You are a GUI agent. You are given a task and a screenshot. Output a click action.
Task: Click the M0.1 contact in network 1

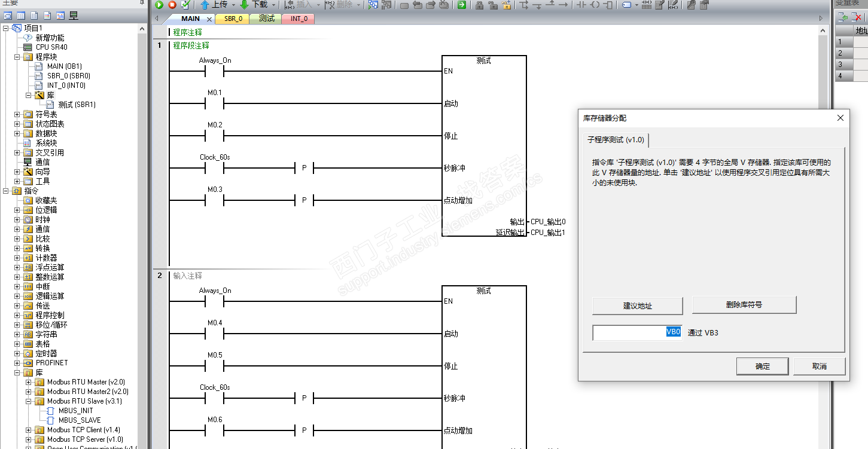point(214,103)
